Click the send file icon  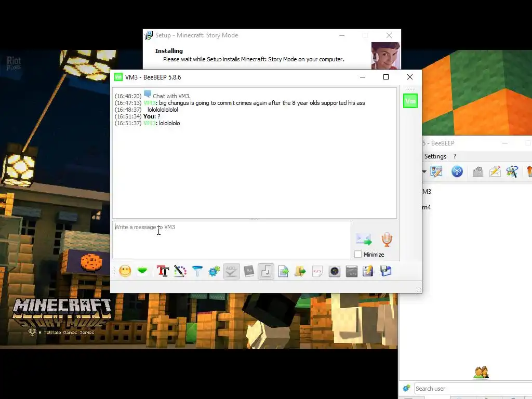[283, 271]
